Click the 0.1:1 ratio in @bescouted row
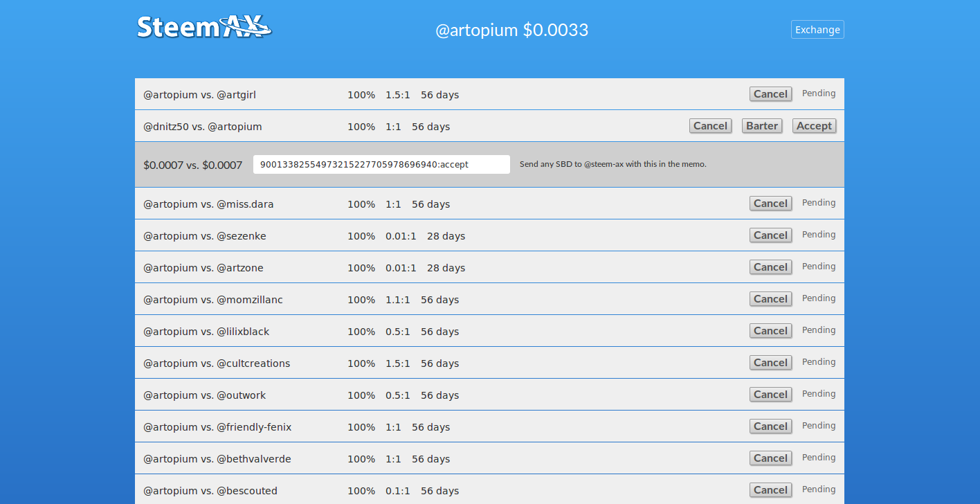This screenshot has width=980, height=504. tap(398, 491)
